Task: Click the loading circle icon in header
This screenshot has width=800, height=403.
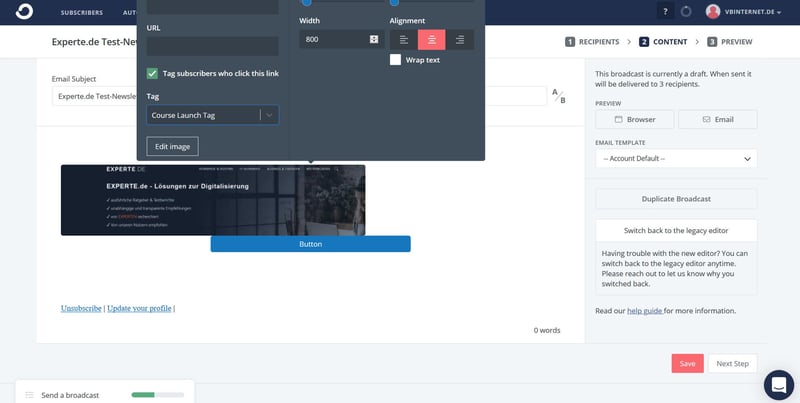Action: pyautogui.click(x=686, y=12)
